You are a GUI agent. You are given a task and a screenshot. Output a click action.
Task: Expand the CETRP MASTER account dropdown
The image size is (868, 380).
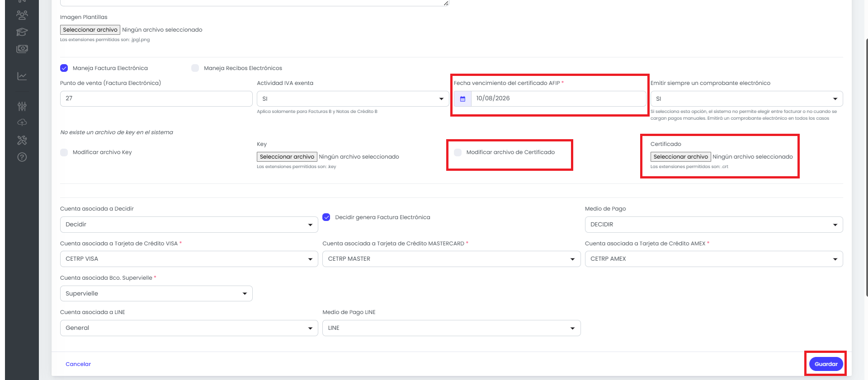[451, 259]
